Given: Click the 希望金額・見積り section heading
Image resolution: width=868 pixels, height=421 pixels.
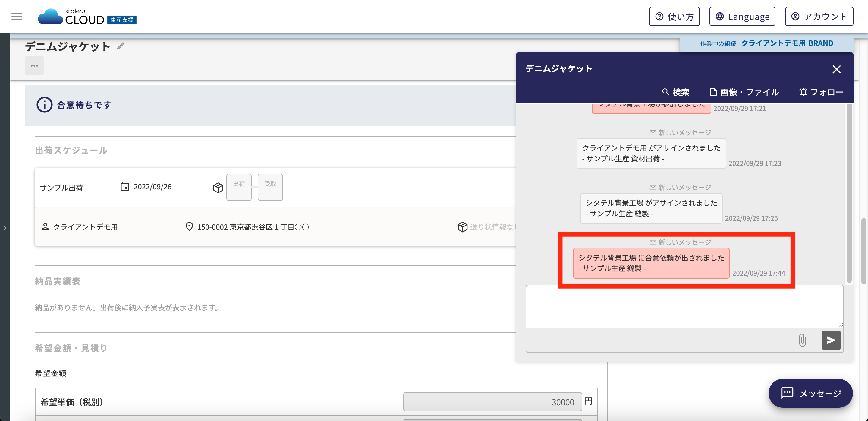Looking at the screenshot, I should click(x=71, y=348).
